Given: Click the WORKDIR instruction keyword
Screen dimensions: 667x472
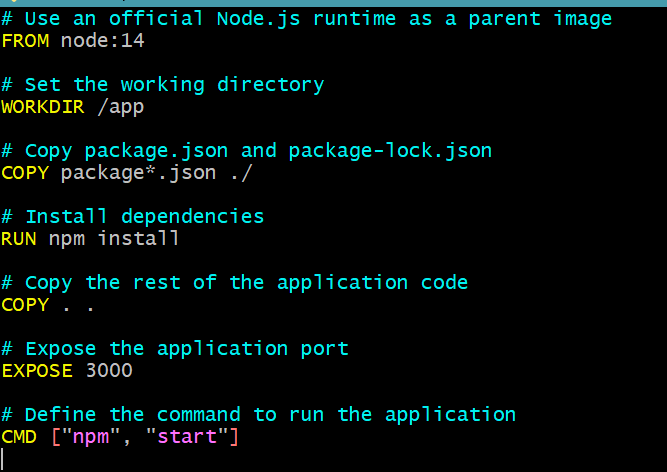Looking at the screenshot, I should pyautogui.click(x=43, y=106).
